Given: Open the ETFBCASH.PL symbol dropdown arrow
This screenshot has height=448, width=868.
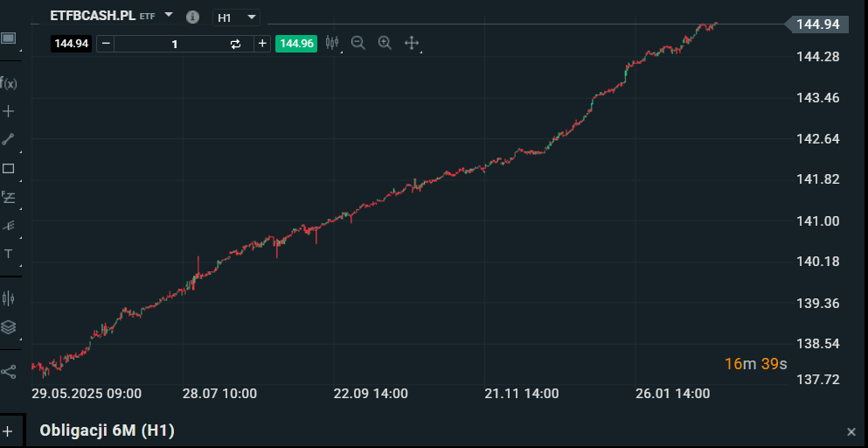Looking at the screenshot, I should 170,14.
